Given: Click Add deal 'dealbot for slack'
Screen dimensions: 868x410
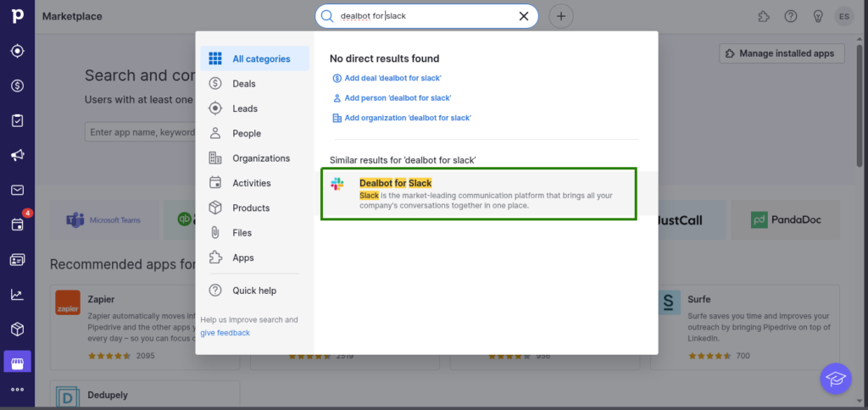Looking at the screenshot, I should (387, 78).
